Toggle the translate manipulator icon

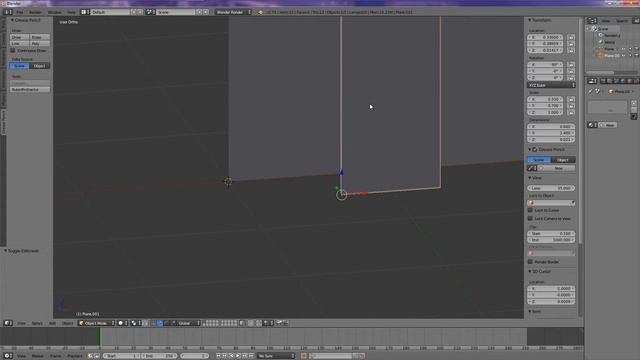coord(160,323)
